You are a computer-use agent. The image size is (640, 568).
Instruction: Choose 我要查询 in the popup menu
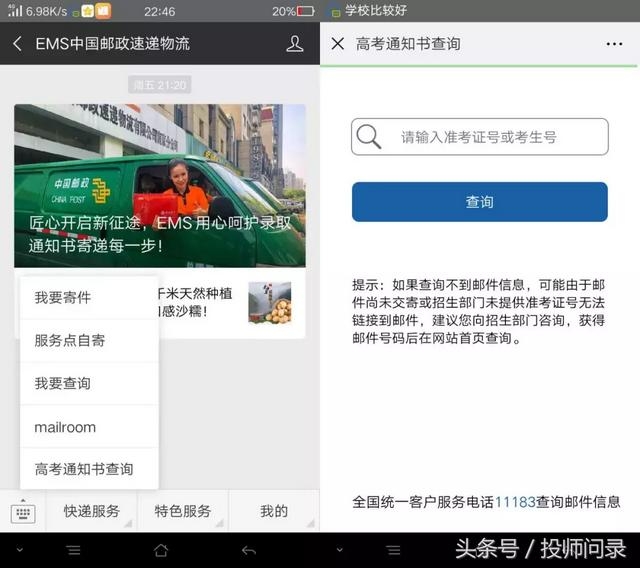pyautogui.click(x=89, y=383)
